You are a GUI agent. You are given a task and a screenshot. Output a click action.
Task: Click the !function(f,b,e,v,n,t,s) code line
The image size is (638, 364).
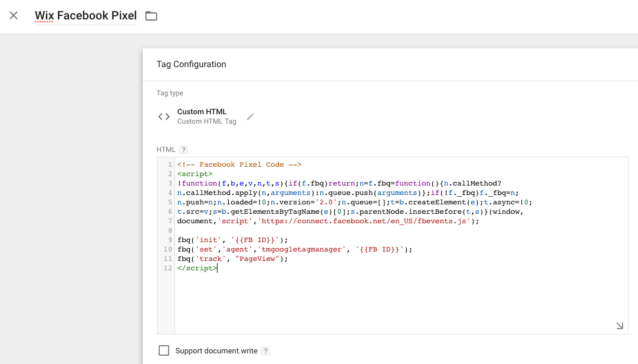click(x=340, y=183)
